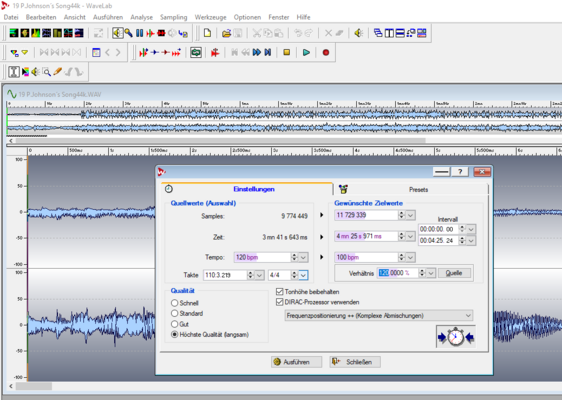Click the stopwatch button in the dialog

(x=456, y=337)
